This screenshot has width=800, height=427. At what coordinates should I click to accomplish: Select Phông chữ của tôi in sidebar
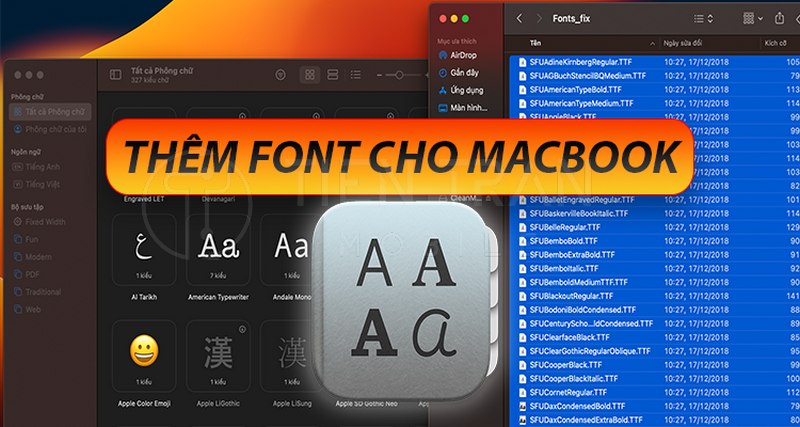50,129
